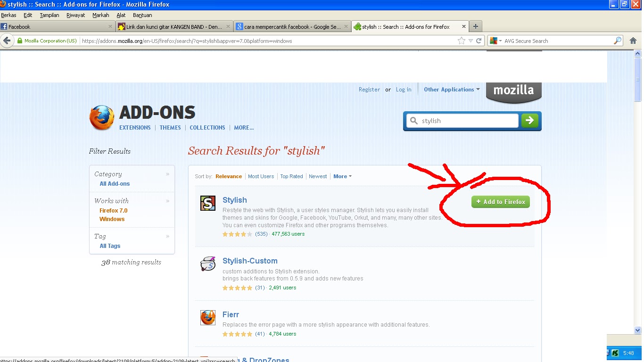Click the Stylish-Custom add-on icon
This screenshot has height=362, width=644.
208,264
